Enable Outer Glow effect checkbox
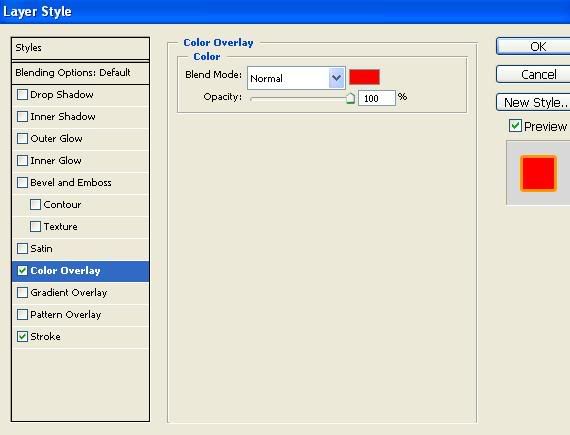The image size is (570, 435). click(23, 139)
